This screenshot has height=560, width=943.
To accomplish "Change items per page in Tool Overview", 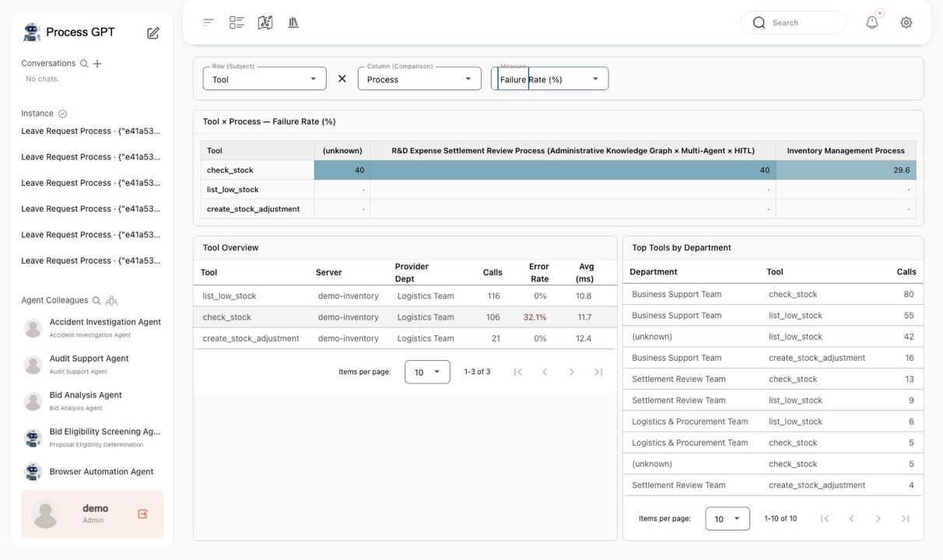I will coord(427,372).
